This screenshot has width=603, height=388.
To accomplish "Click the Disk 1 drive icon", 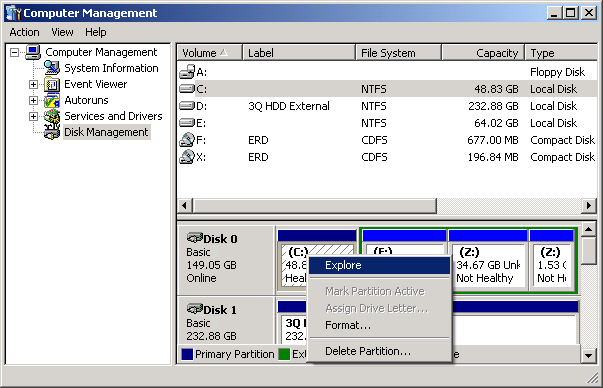I will pyautogui.click(x=195, y=309).
